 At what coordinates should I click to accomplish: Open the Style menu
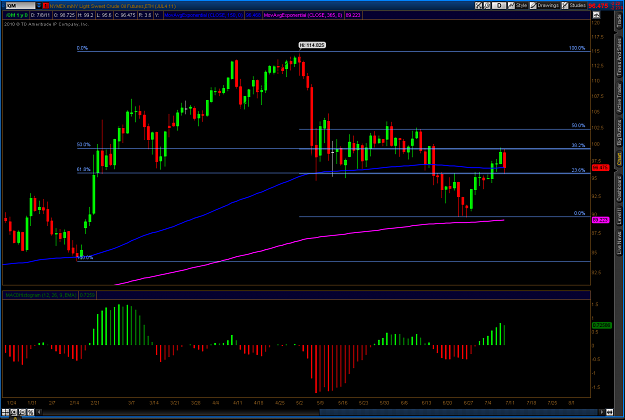517,5
